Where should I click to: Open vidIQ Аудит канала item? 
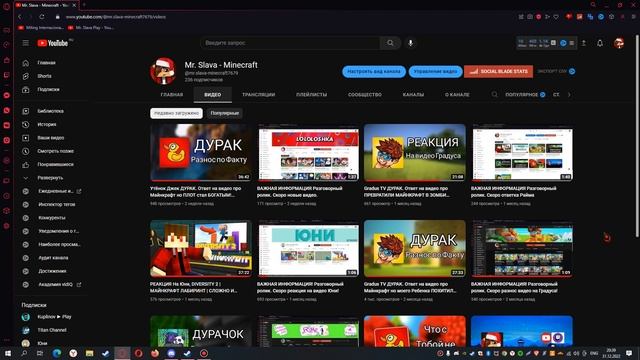53,258
